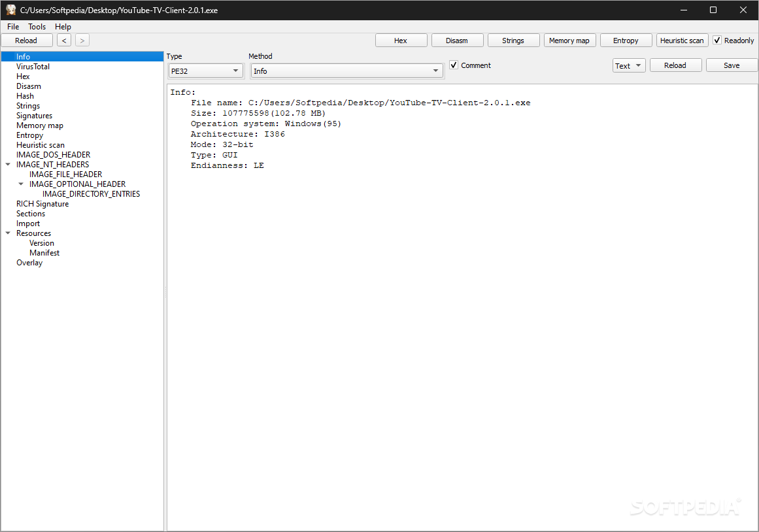The image size is (759, 532).
Task: Toggle the Comment checkbox
Action: tap(454, 65)
